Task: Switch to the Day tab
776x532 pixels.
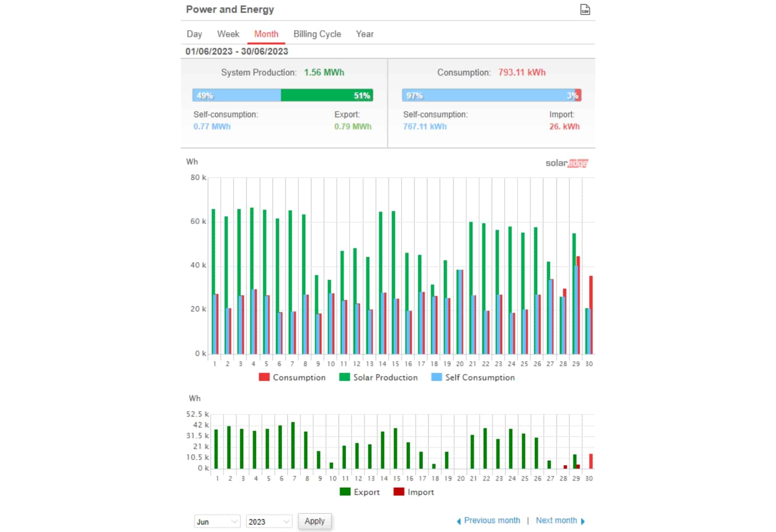Action: click(194, 34)
